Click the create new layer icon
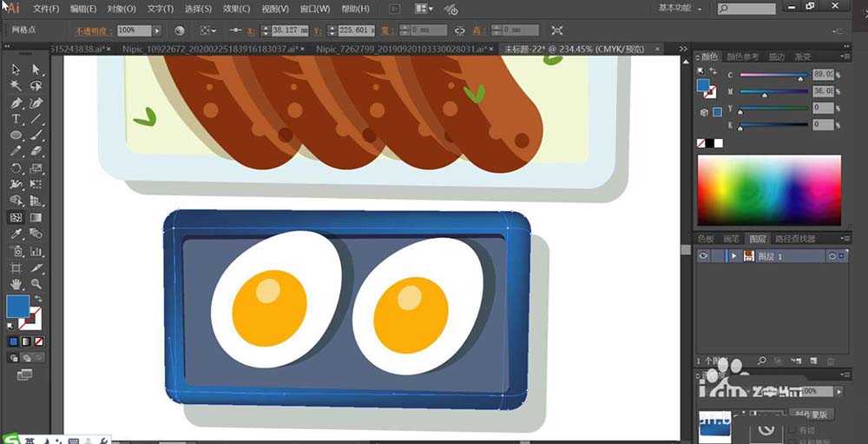 click(814, 361)
